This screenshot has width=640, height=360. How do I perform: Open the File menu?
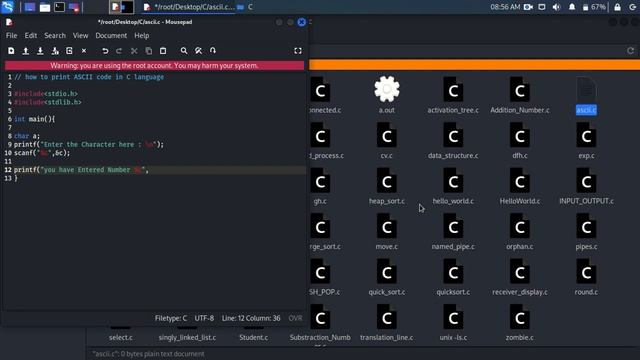click(x=11, y=36)
